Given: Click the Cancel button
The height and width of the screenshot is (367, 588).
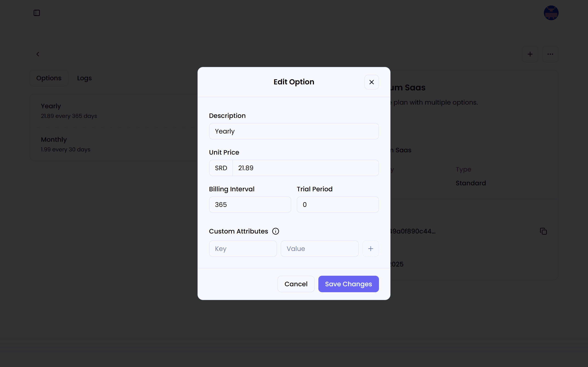Looking at the screenshot, I should [296, 284].
